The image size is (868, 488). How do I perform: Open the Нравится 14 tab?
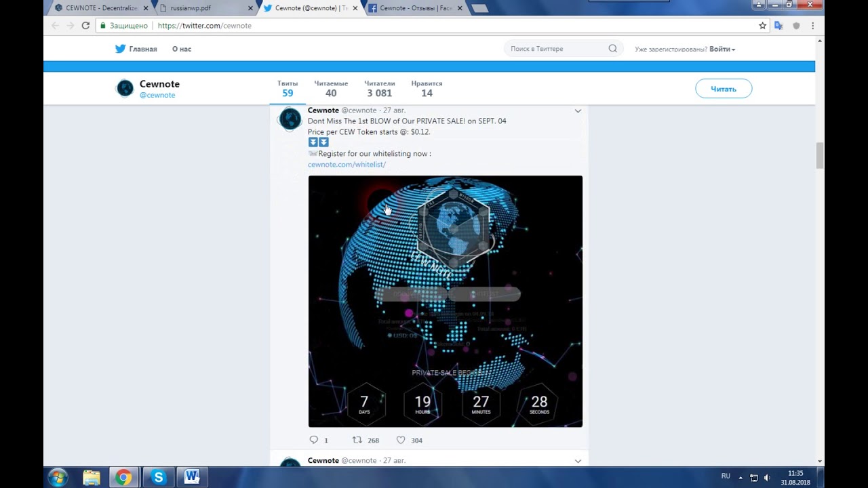tap(427, 88)
